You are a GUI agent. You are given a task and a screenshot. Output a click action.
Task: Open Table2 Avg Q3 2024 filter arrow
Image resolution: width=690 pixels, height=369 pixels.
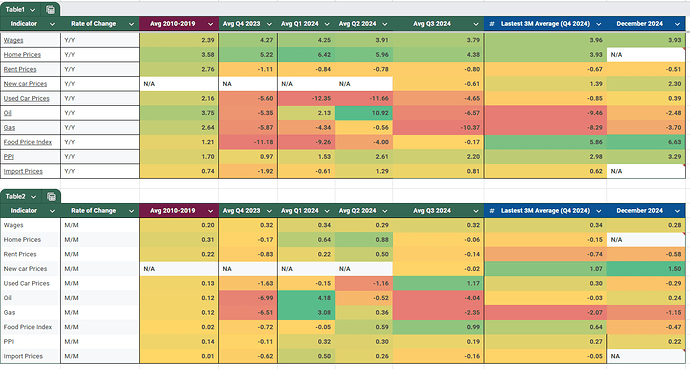click(x=476, y=211)
